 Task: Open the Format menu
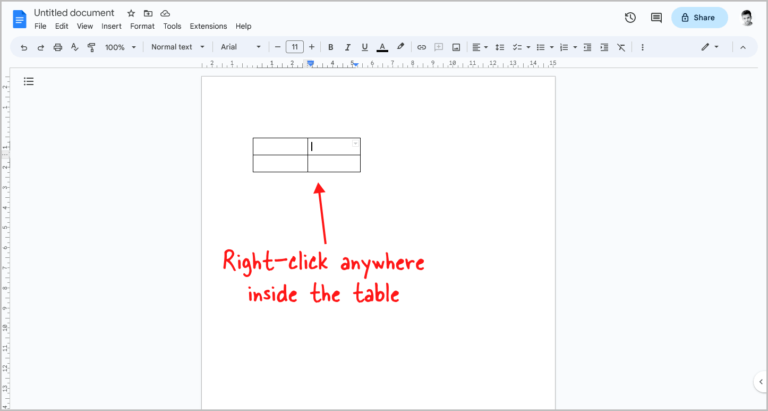click(142, 26)
